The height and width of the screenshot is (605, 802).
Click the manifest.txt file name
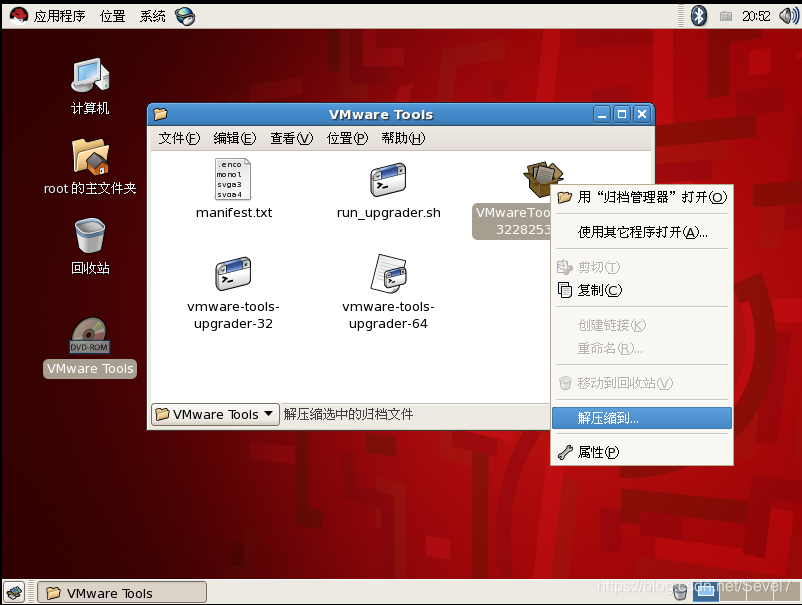(234, 213)
